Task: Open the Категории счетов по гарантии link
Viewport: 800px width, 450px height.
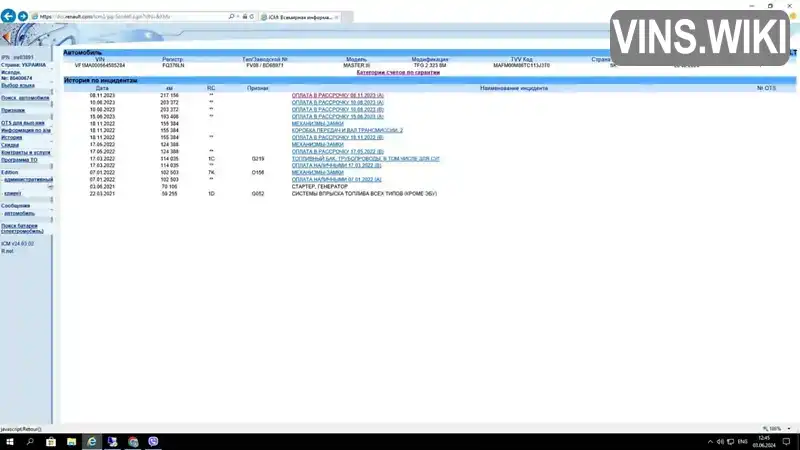Action: [398, 72]
